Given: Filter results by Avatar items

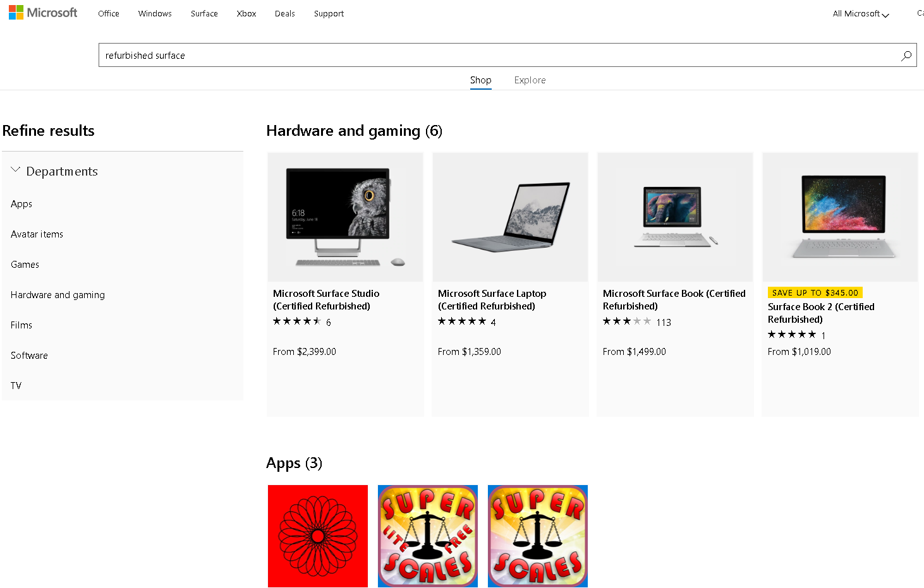Looking at the screenshot, I should (37, 234).
